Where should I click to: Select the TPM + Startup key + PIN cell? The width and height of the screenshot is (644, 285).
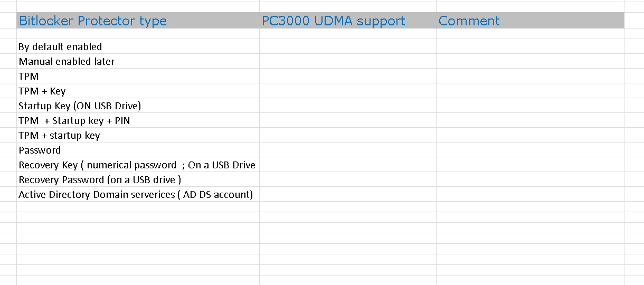click(138, 120)
